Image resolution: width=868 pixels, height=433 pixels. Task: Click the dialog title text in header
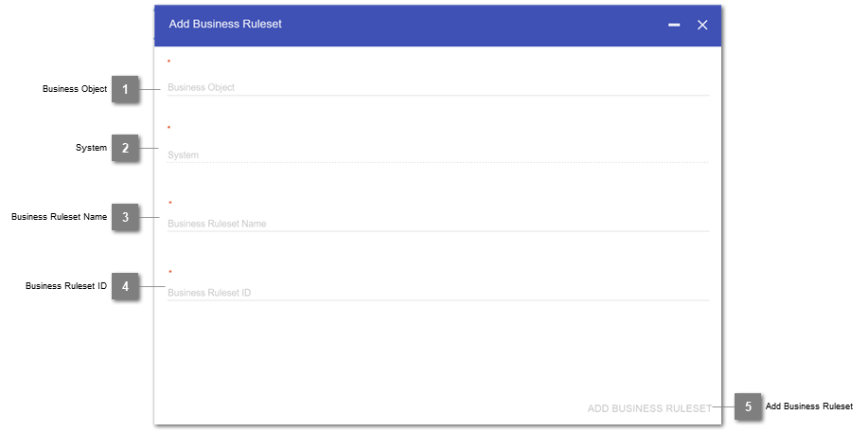click(225, 24)
